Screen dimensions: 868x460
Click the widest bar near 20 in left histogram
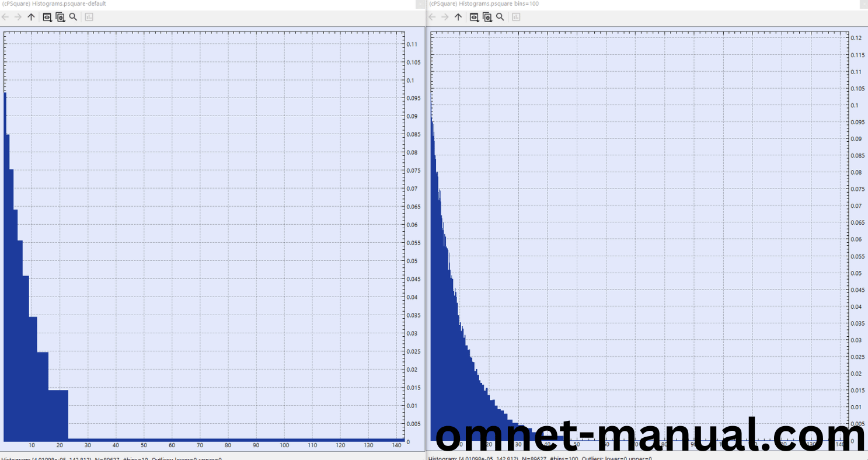(58, 414)
